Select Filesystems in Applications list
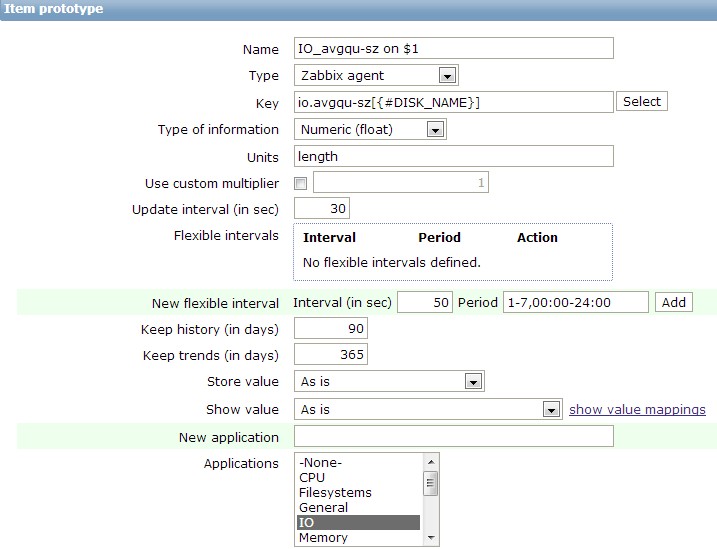 (358, 492)
